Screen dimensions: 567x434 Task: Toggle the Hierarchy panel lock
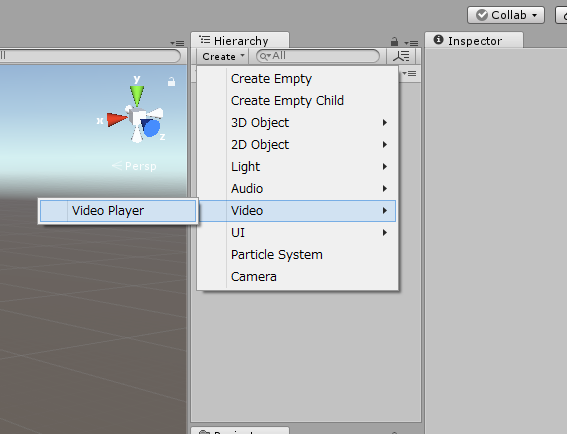pyautogui.click(x=395, y=42)
